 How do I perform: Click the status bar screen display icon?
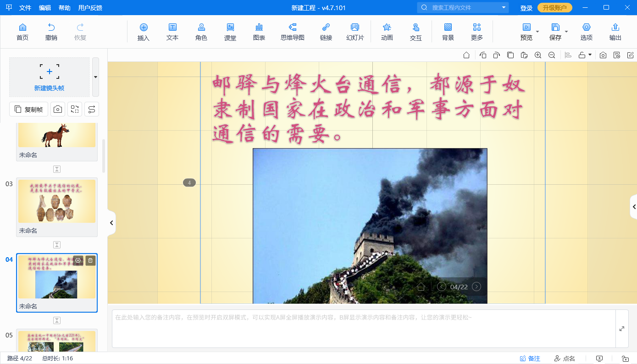[x=599, y=358]
